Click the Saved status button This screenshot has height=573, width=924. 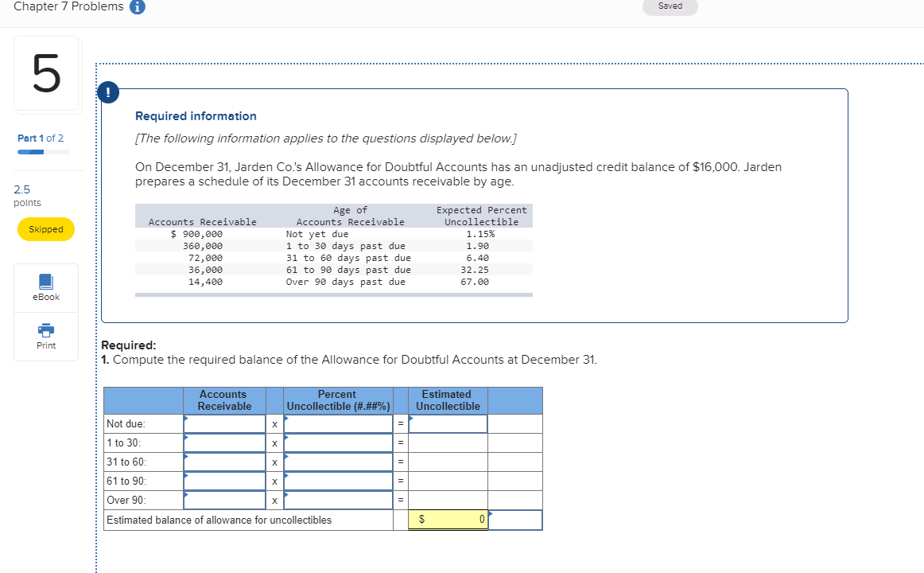point(670,6)
